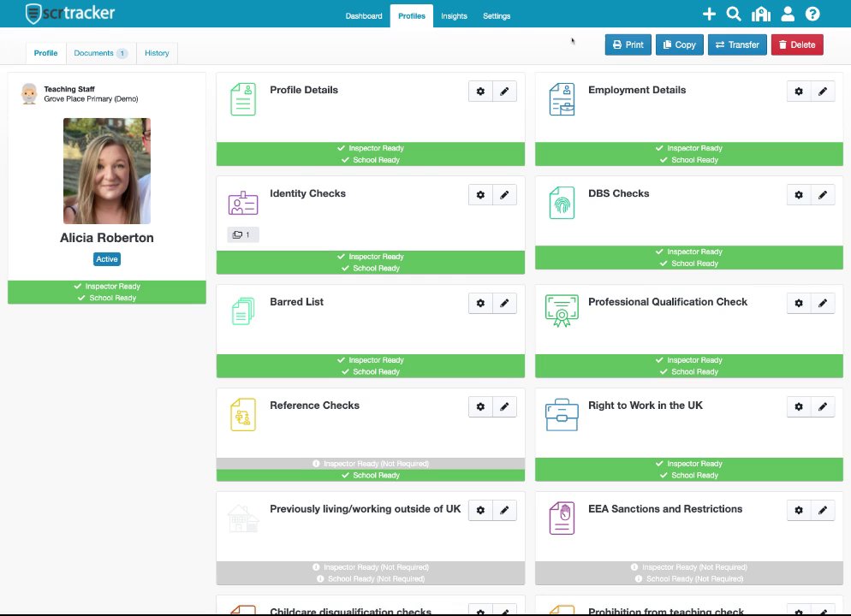
Task: Open settings gear for Profile Details
Action: (480, 91)
